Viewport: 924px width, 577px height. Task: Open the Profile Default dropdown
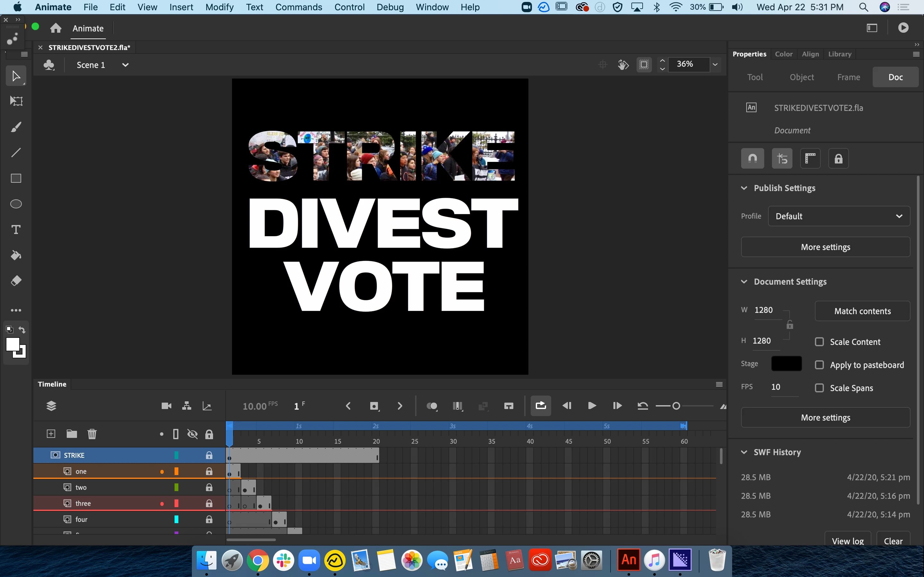[838, 216]
